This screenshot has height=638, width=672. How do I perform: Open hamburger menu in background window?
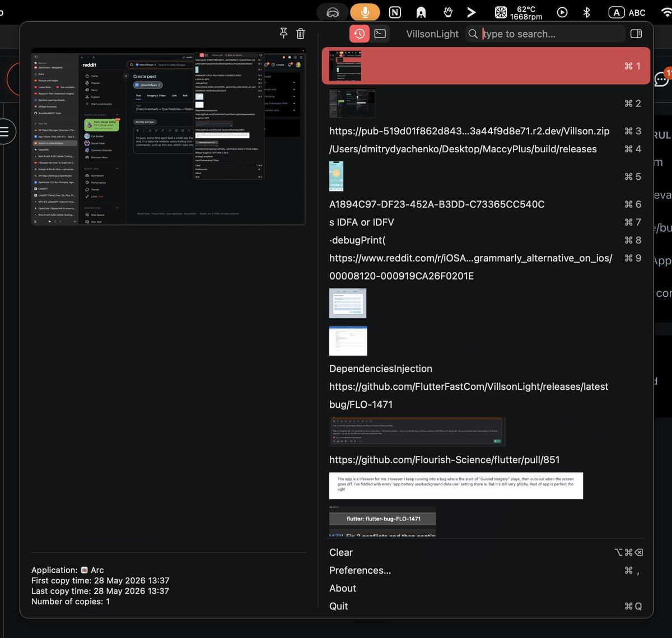[4, 132]
